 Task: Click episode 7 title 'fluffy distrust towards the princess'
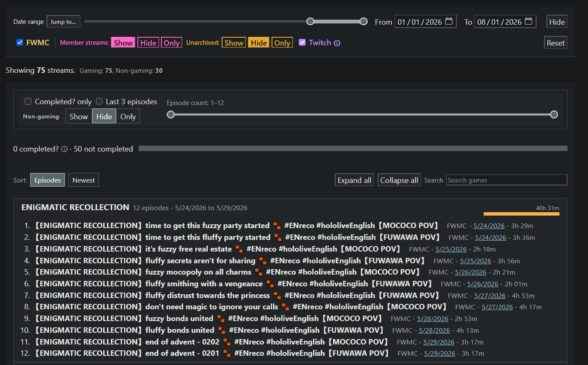coord(237,296)
